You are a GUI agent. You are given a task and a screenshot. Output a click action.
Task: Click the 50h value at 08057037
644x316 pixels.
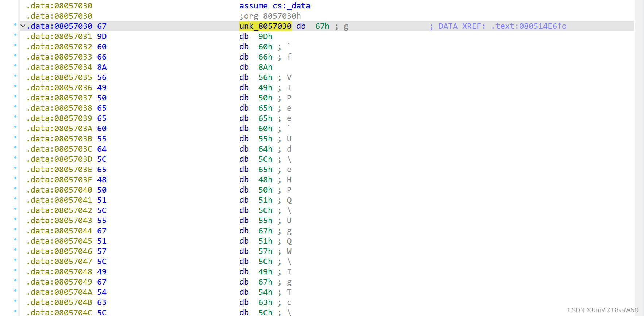(265, 98)
